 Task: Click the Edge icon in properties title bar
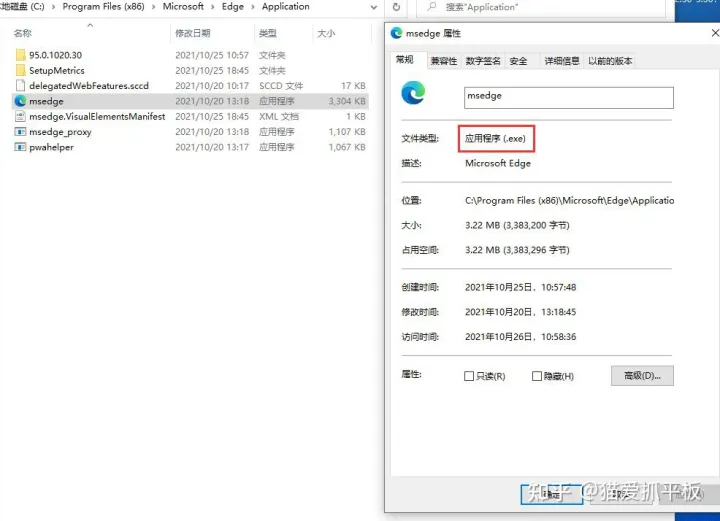(x=396, y=33)
